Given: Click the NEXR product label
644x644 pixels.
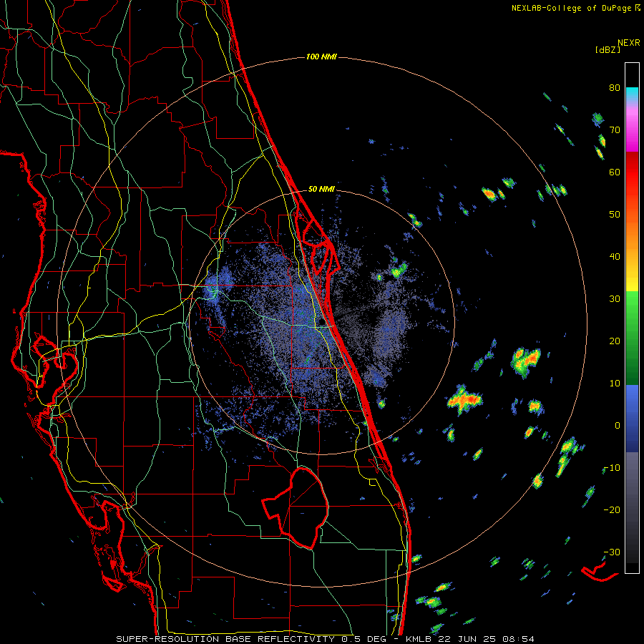Looking at the screenshot, I should [x=628, y=43].
